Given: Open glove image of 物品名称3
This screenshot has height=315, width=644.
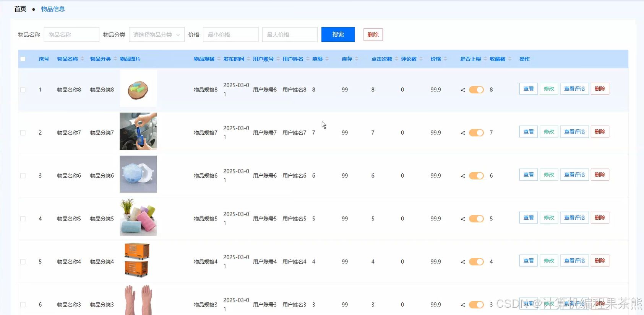Looking at the screenshot, I should click(x=138, y=300).
